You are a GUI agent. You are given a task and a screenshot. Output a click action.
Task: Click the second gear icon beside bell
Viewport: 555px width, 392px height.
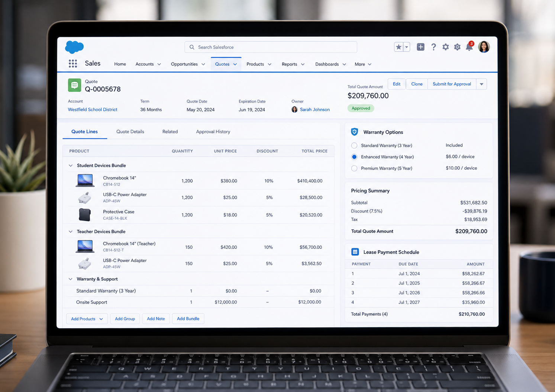coord(457,47)
